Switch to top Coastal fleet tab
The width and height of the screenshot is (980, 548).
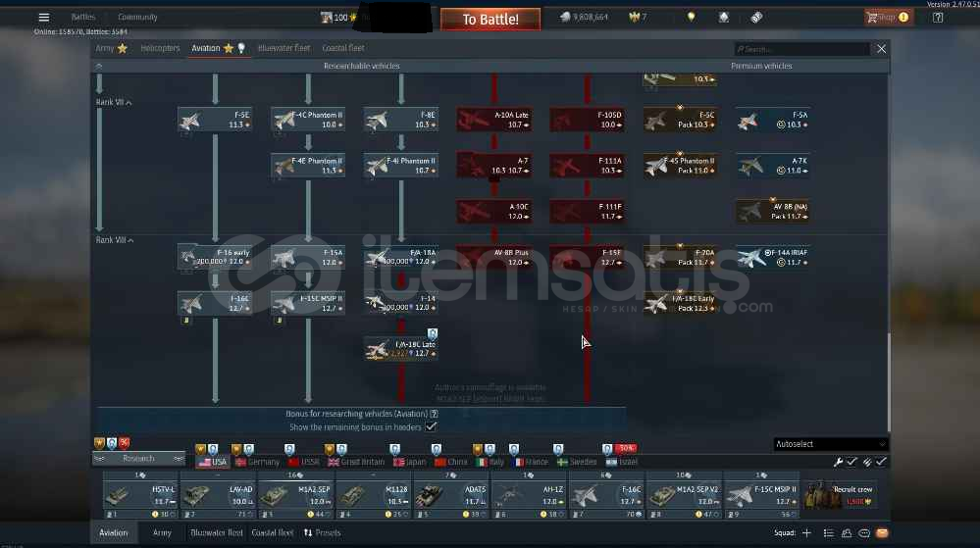[x=343, y=48]
